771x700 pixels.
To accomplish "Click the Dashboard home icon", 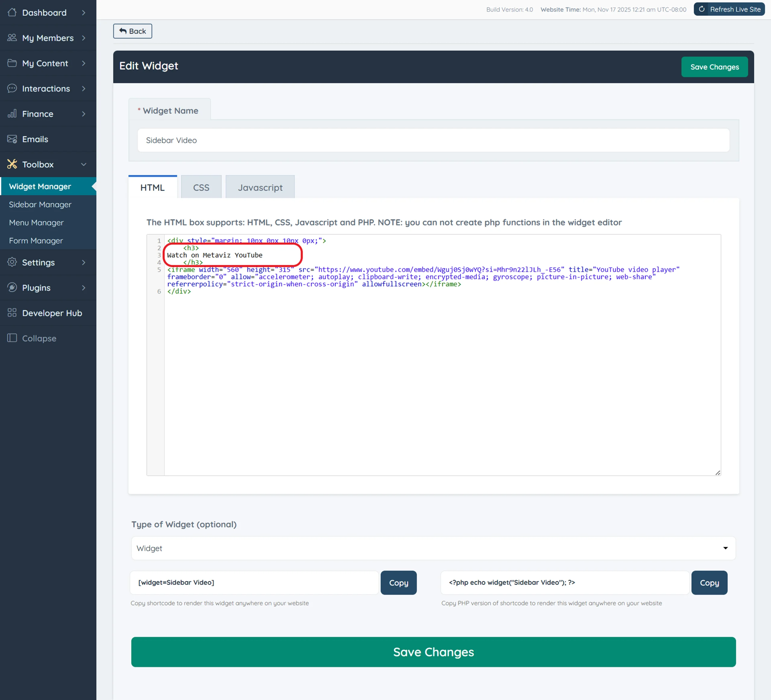I will click(12, 12).
